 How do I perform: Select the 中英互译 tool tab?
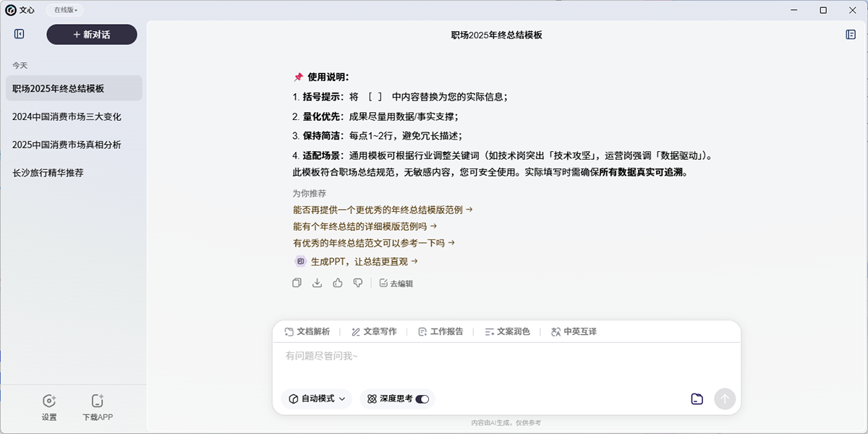(574, 331)
